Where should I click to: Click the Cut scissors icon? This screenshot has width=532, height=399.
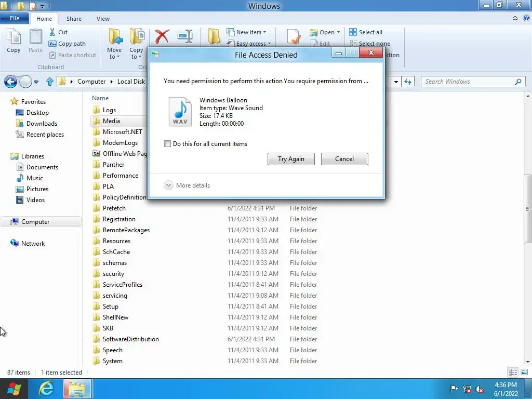pos(52,32)
